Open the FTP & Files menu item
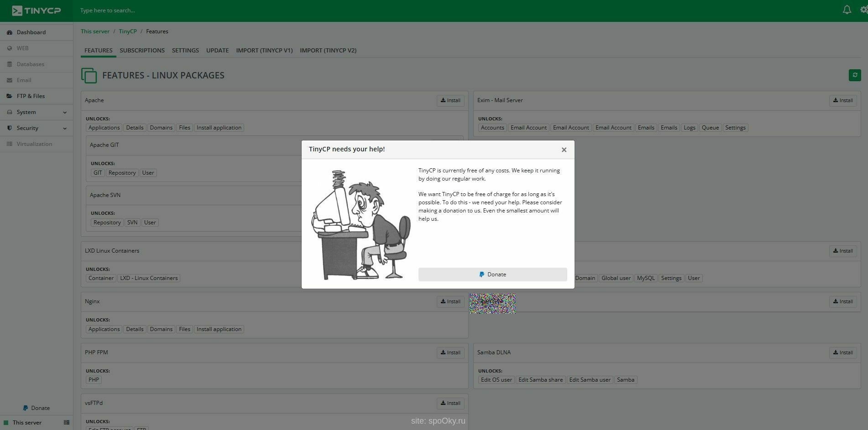This screenshot has height=430, width=868. [37, 96]
